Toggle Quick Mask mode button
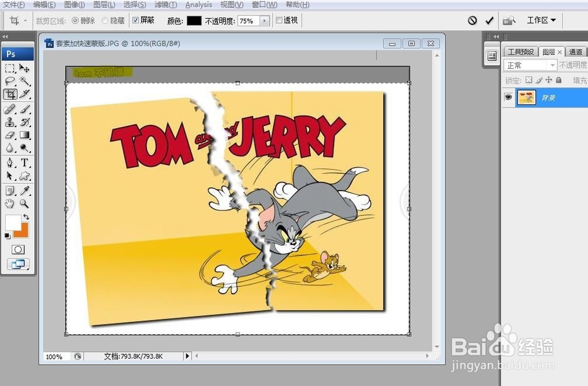The width and height of the screenshot is (588, 386). [18, 249]
